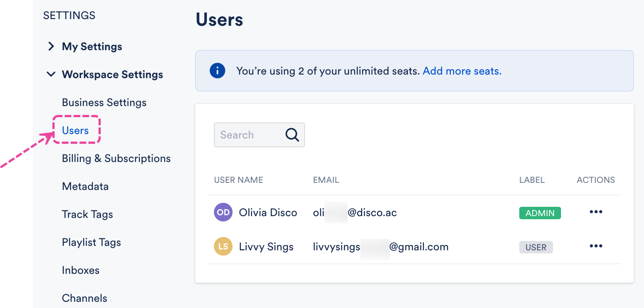The height and width of the screenshot is (308, 644).
Task: Open actions menu for Livvy Sings
Action: tap(596, 246)
